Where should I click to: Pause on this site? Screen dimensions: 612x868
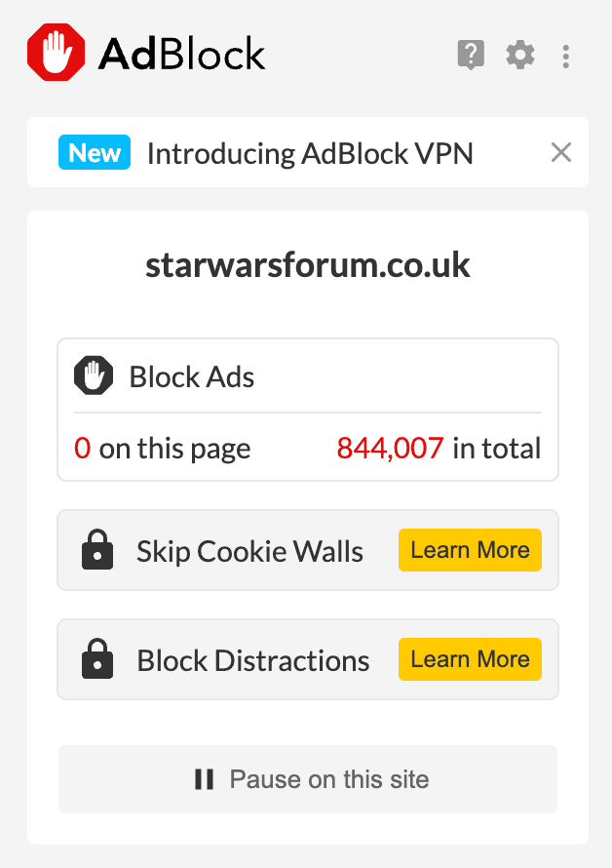point(308,779)
